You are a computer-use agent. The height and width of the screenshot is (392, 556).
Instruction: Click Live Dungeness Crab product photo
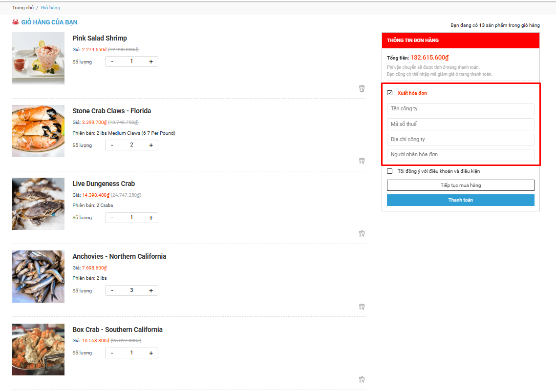38,204
